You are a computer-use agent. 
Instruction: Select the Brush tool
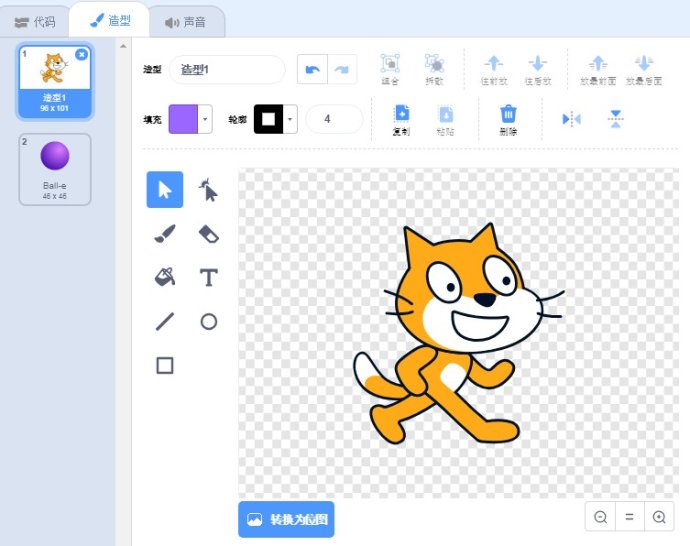point(165,234)
